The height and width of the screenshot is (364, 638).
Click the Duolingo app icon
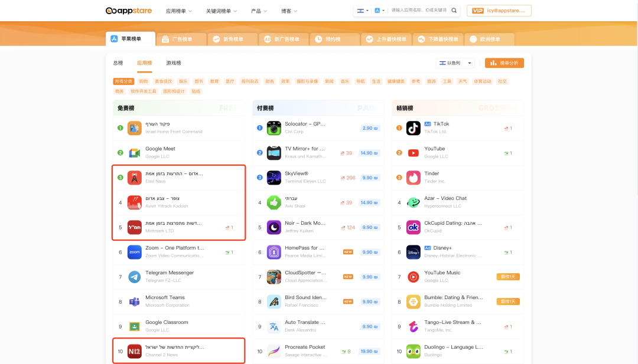(x=413, y=351)
